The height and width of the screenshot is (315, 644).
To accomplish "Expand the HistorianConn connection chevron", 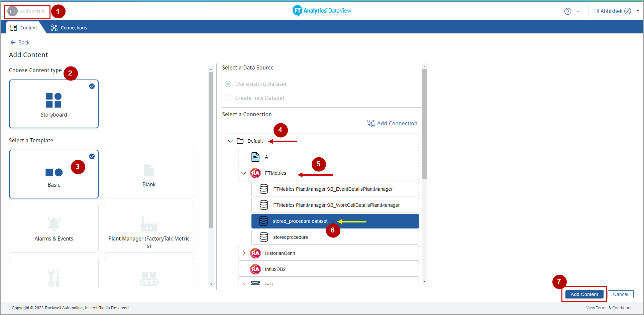I will click(x=244, y=253).
